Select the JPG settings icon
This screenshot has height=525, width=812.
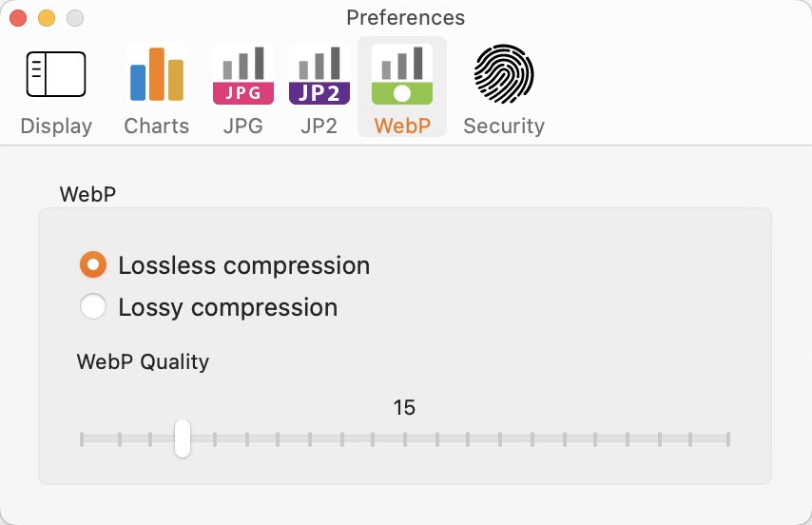pos(242,75)
